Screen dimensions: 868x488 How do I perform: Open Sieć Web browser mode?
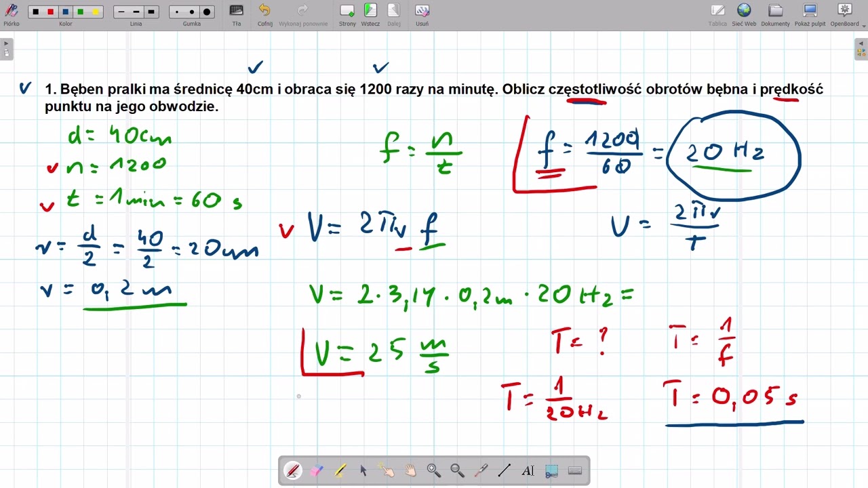(x=744, y=14)
